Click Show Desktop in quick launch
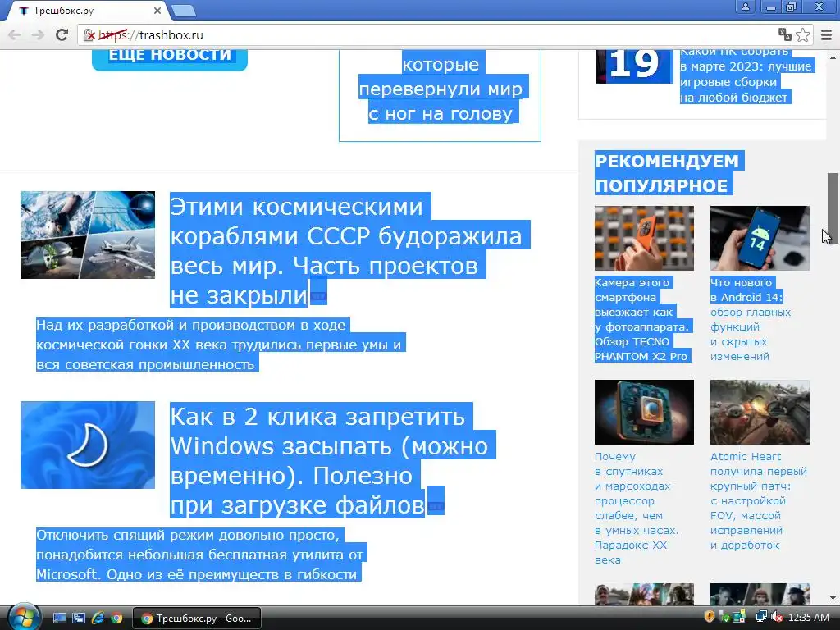The height and width of the screenshot is (630, 840). [x=59, y=619]
